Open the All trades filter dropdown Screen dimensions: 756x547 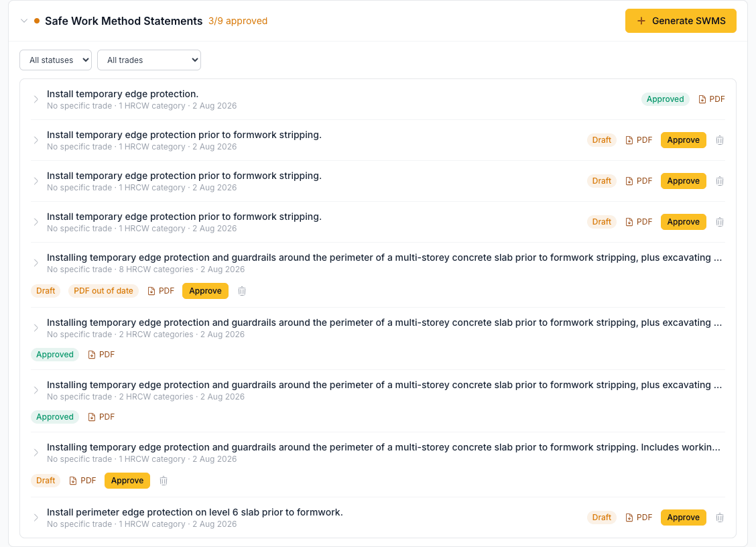149,60
